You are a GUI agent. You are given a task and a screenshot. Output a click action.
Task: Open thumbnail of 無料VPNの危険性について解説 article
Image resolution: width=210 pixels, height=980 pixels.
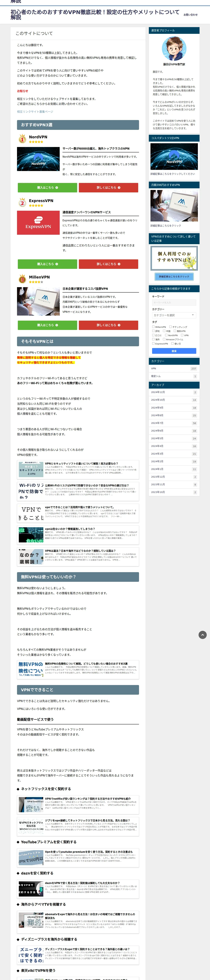[x=31, y=670]
